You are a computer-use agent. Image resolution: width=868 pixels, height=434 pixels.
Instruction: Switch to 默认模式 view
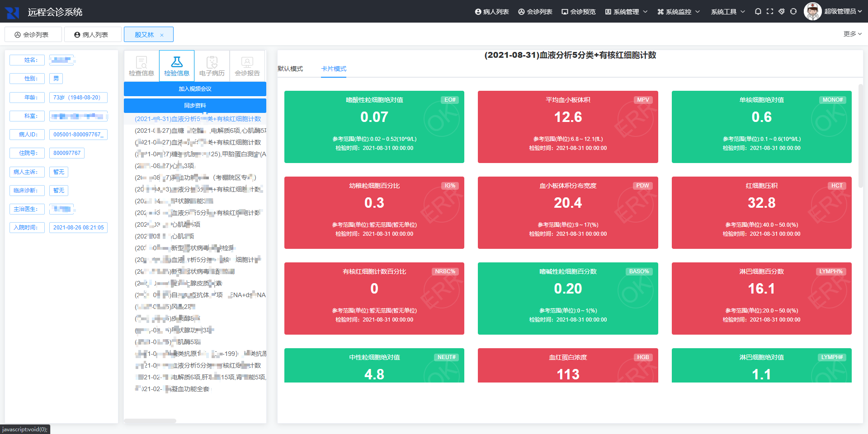[290, 69]
